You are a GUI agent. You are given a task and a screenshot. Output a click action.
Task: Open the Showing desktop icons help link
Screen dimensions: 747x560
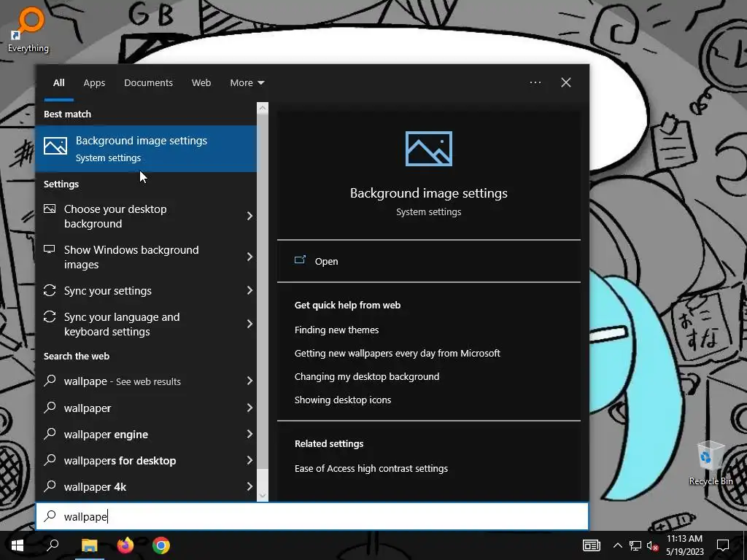pos(343,400)
